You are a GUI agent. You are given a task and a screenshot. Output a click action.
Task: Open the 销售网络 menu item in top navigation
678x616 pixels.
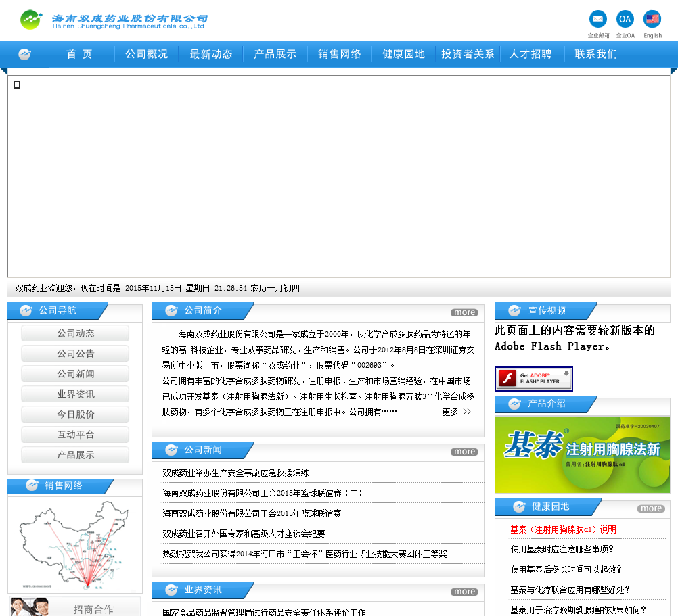(340, 54)
